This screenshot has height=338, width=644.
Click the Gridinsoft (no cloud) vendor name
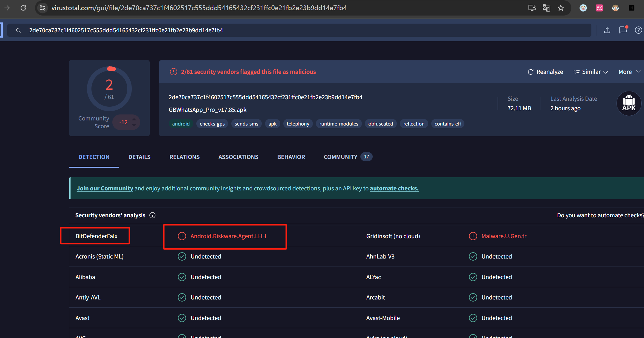pos(393,236)
